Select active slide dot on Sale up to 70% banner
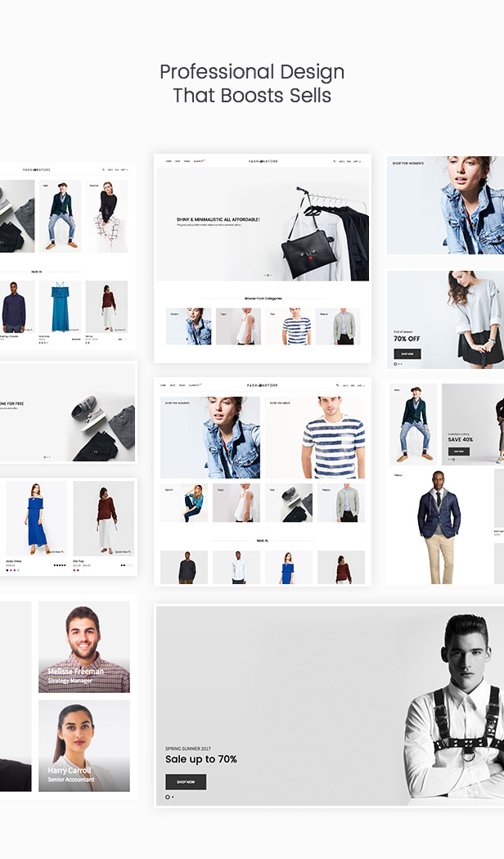The image size is (504, 859). pyautogui.click(x=168, y=797)
